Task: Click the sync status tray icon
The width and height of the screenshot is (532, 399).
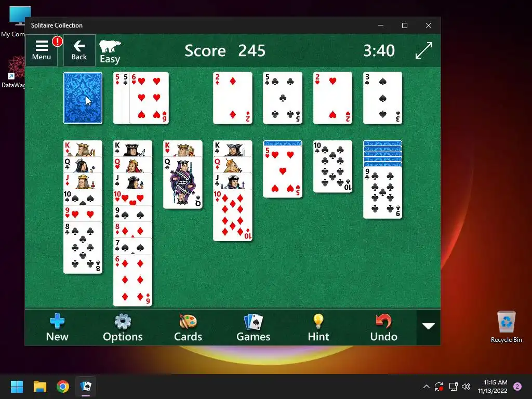Action: coord(439,387)
